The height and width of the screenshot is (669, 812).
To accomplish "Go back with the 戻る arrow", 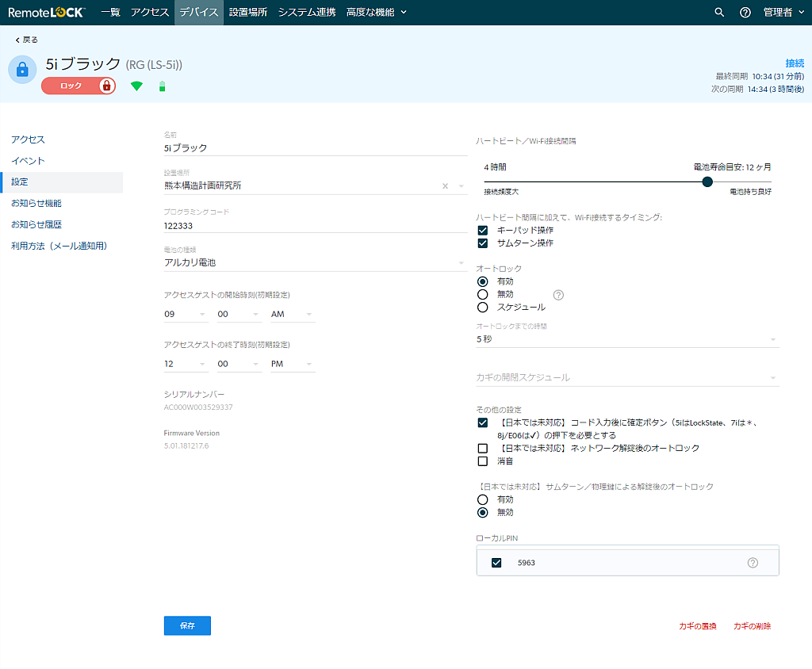I will pos(26,40).
